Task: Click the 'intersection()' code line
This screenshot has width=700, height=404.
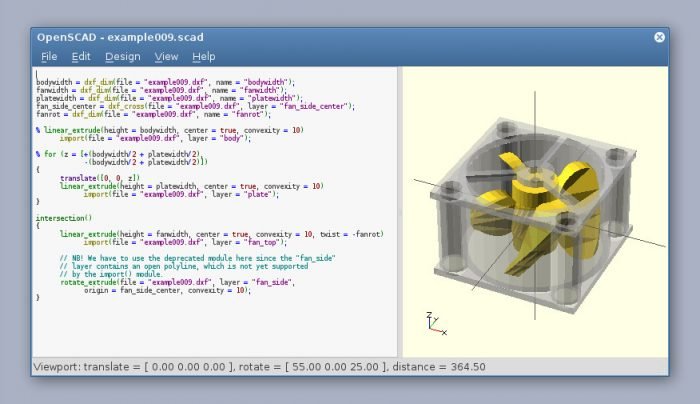Action: coord(64,218)
